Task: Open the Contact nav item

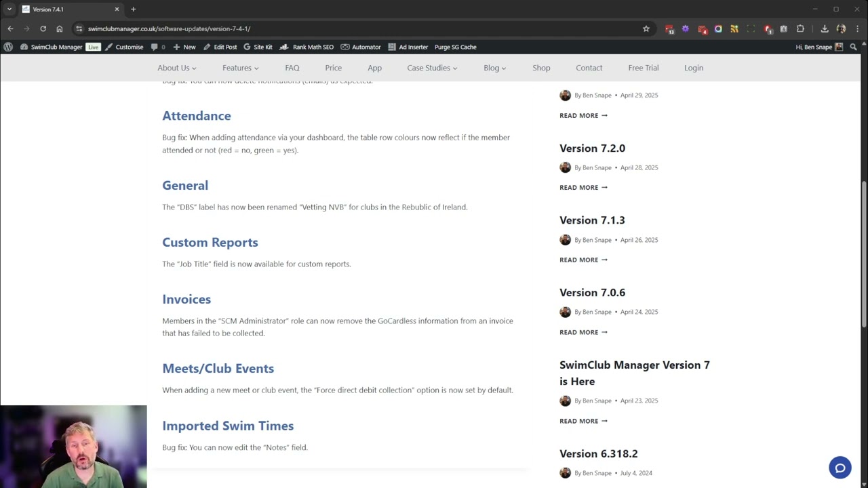Action: pyautogui.click(x=589, y=68)
